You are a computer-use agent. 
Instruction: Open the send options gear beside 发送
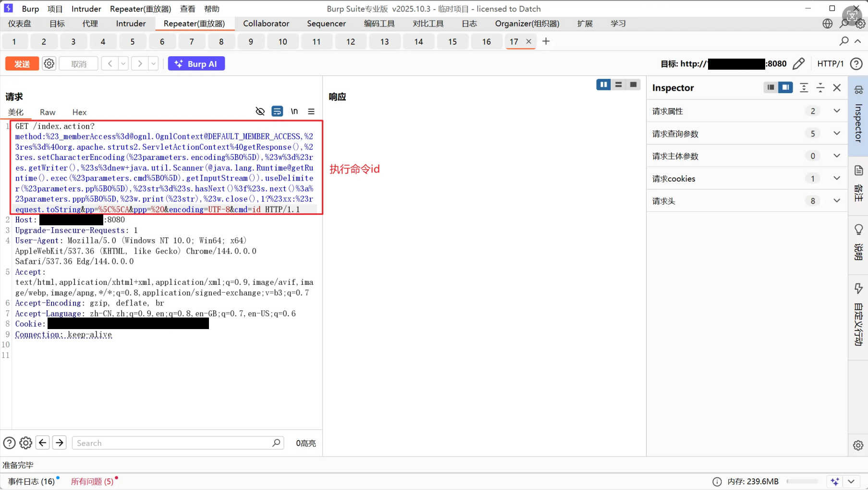pos(49,63)
